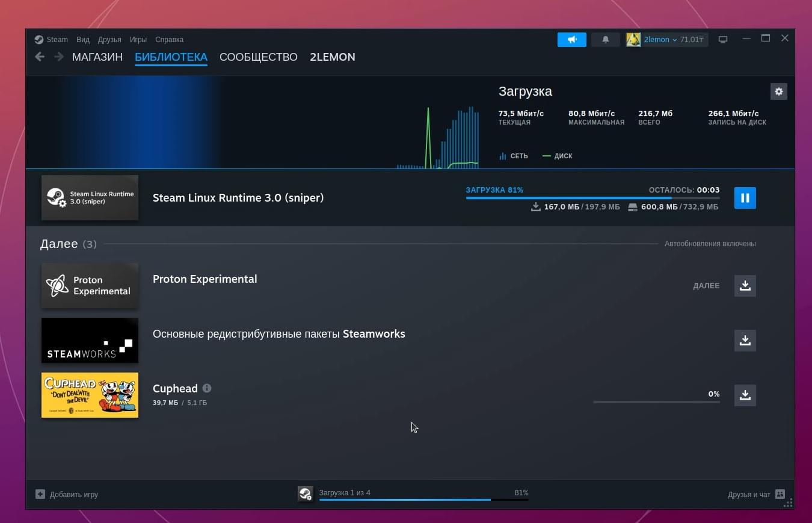The width and height of the screenshot is (812, 523).
Task: Click the Proton Experimental thumbnail
Action: (x=90, y=285)
